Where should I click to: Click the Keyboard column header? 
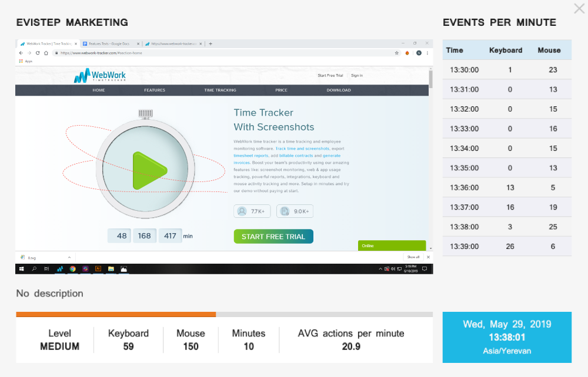(506, 50)
